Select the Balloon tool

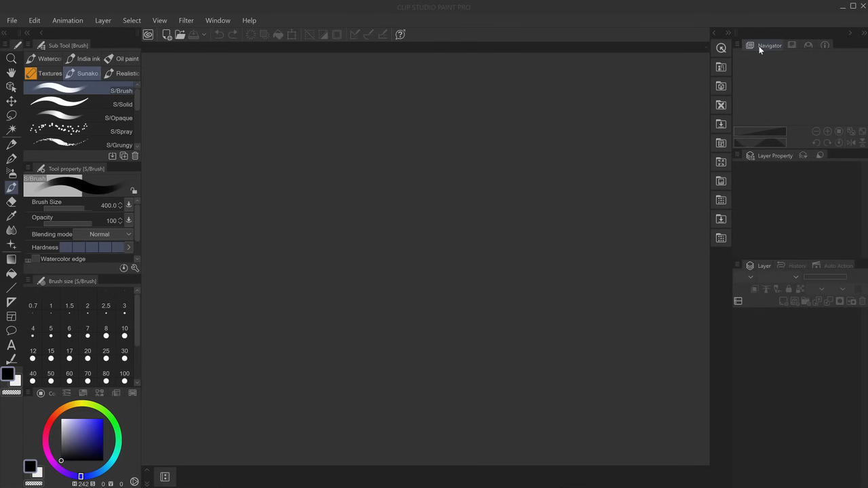tap(11, 331)
